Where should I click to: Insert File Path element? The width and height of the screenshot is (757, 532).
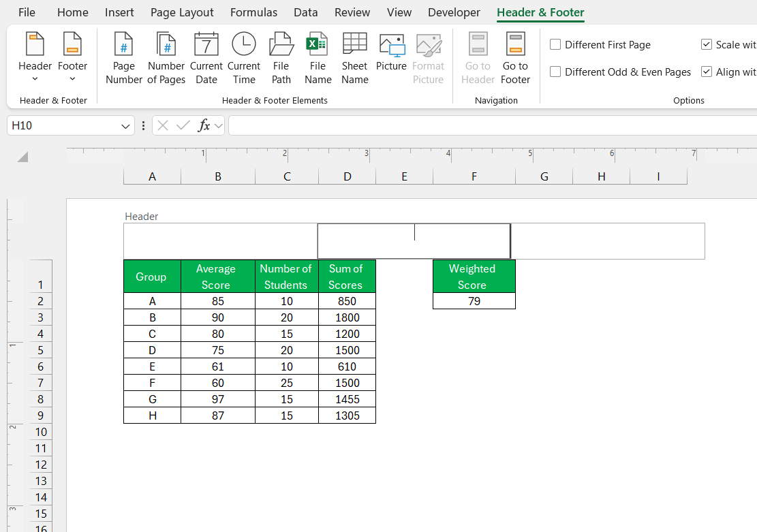pyautogui.click(x=281, y=58)
